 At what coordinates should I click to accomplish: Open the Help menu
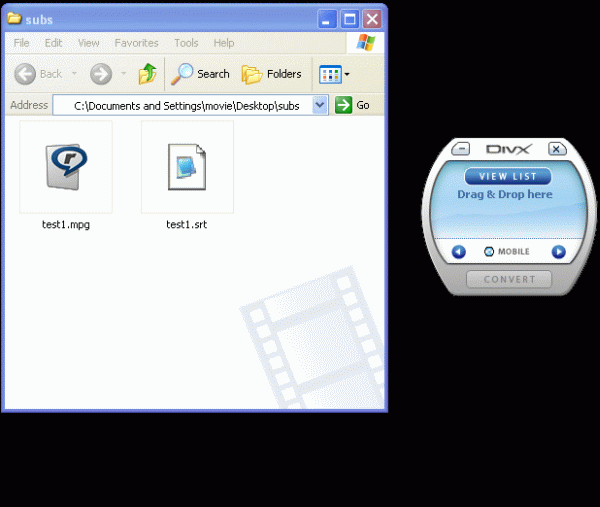[x=224, y=43]
